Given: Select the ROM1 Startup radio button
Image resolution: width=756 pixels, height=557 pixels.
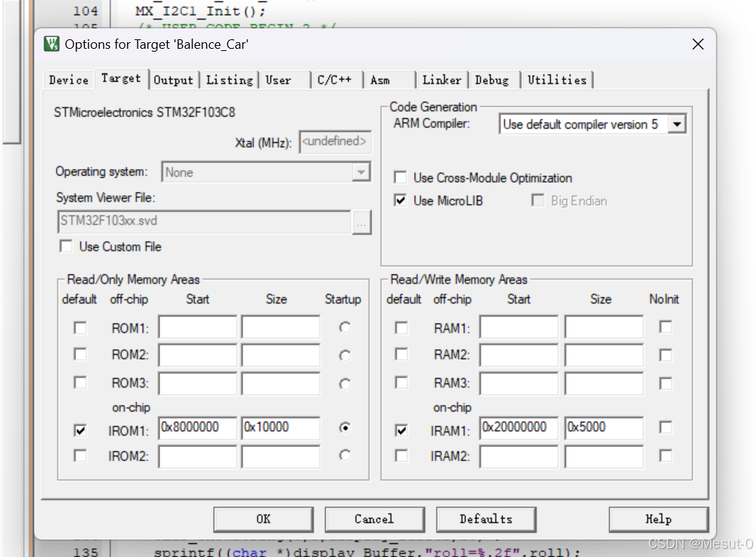Looking at the screenshot, I should click(x=344, y=328).
